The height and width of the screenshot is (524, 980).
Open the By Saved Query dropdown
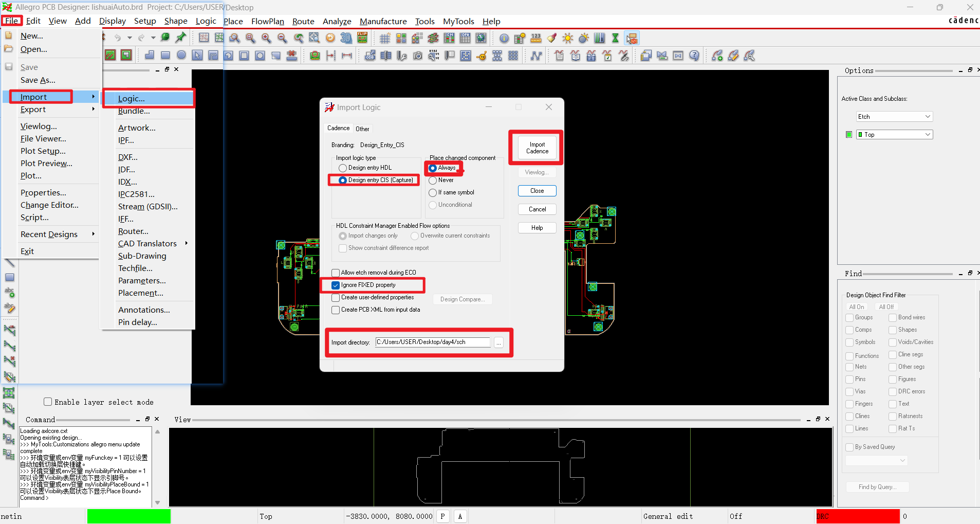pos(876,461)
